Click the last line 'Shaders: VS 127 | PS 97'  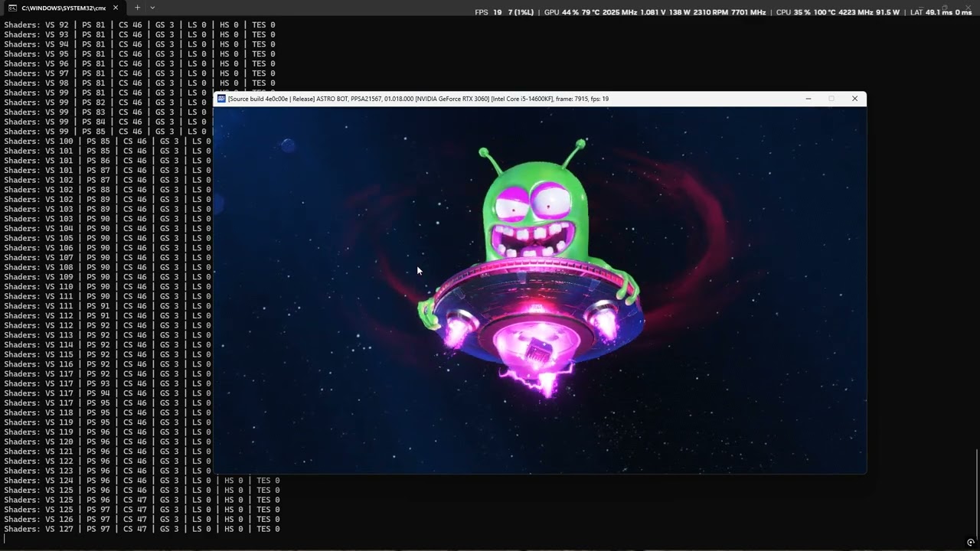click(142, 529)
